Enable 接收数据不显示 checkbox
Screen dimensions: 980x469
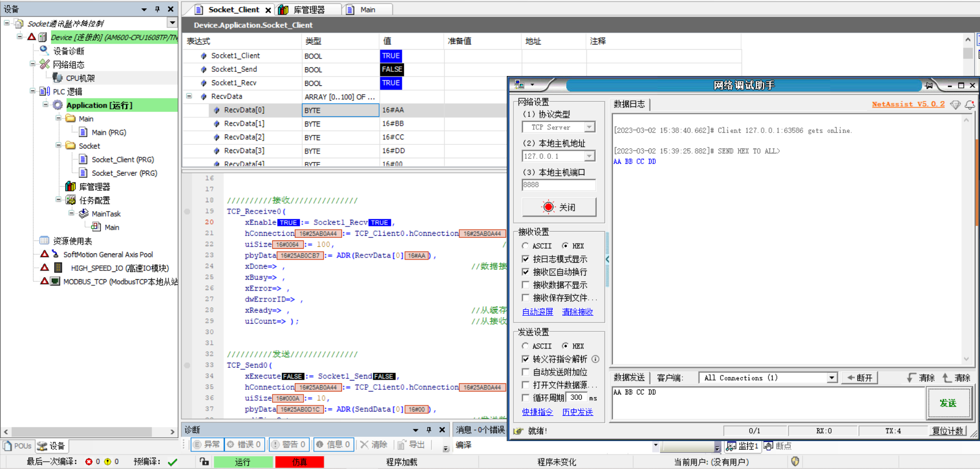525,284
